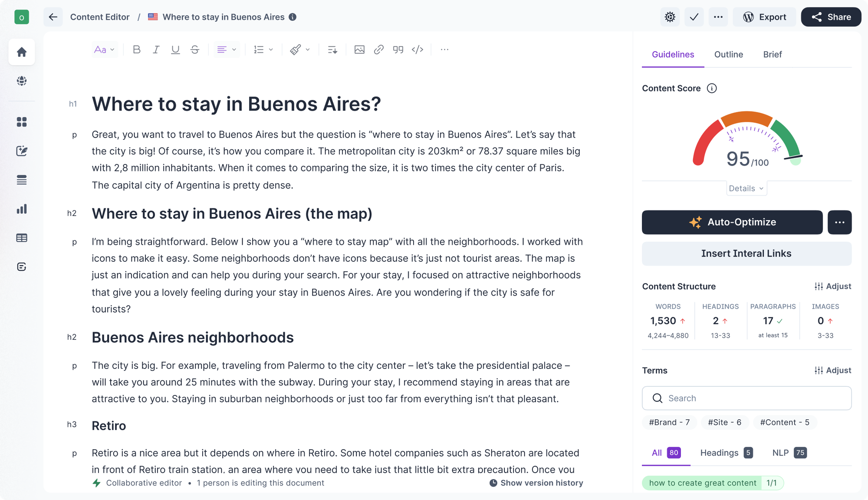The image size is (868, 500).
Task: Insert a blockquote with the quote icon
Action: pyautogui.click(x=398, y=49)
